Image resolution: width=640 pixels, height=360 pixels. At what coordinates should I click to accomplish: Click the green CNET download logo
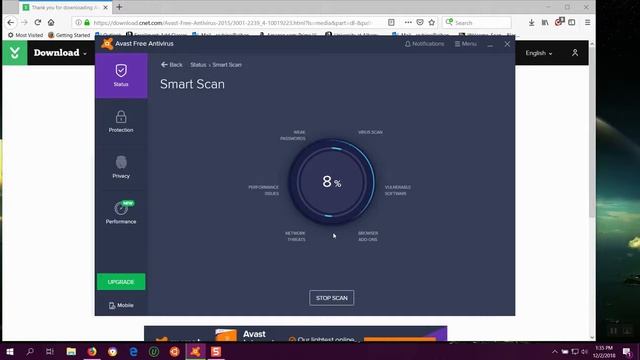(15, 53)
